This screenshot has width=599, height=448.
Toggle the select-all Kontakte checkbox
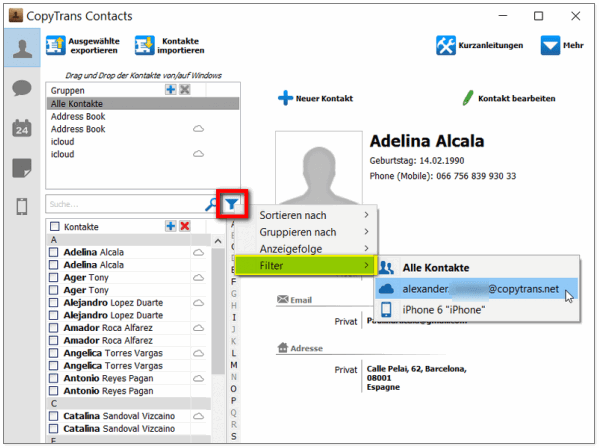click(x=55, y=226)
